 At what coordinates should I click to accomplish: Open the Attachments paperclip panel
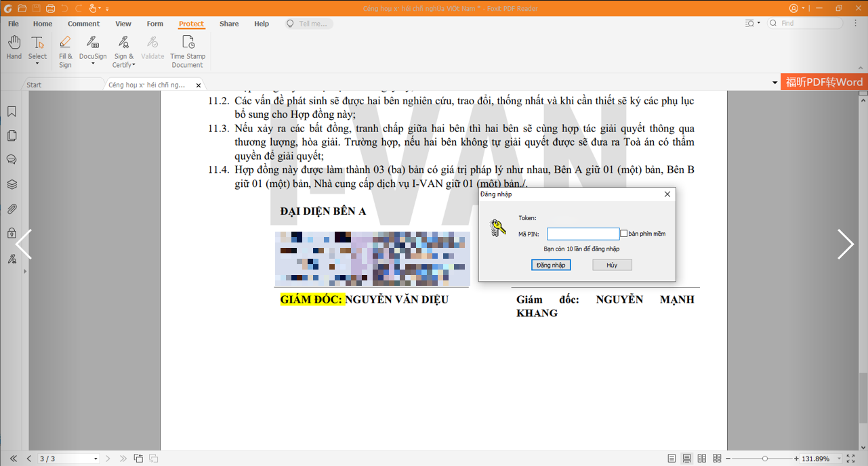click(x=12, y=209)
